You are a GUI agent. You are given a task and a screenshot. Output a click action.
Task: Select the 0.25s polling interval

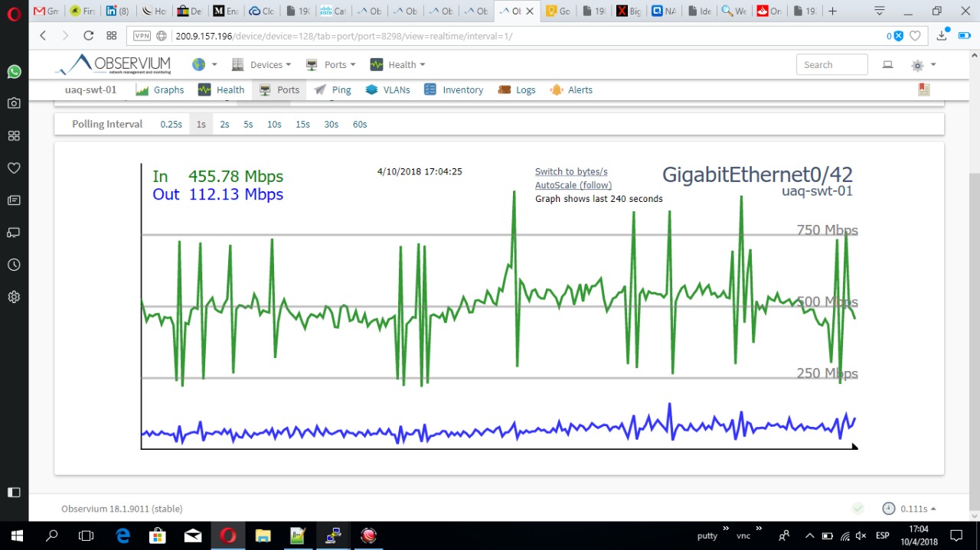[x=171, y=124]
